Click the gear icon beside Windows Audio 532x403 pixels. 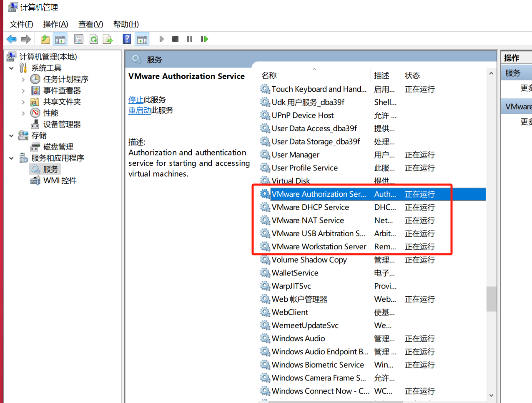click(265, 338)
